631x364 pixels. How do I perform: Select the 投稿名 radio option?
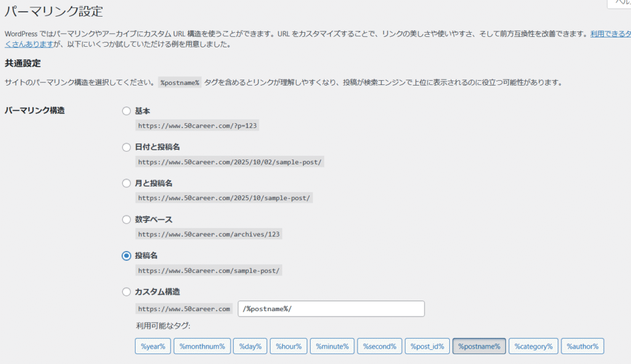[x=126, y=256]
